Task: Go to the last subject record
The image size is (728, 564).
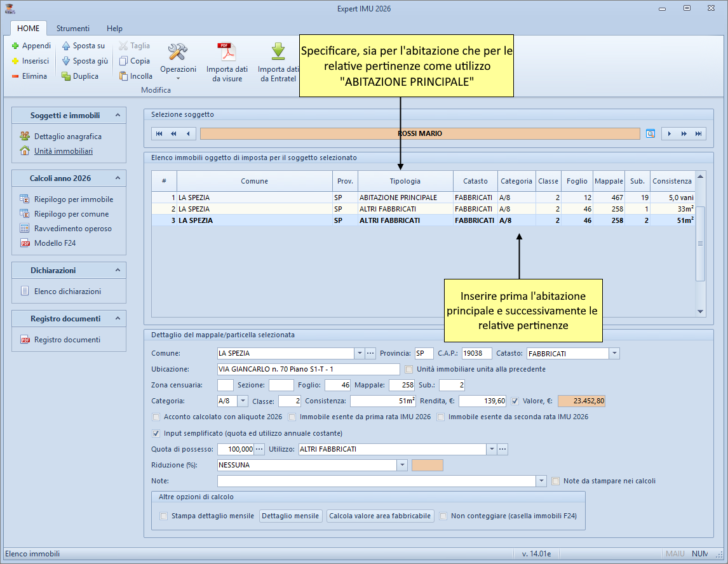Action: 699,133
